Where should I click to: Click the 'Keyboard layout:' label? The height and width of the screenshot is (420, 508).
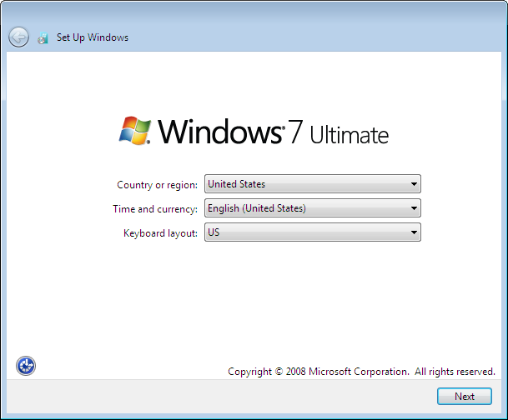pos(160,233)
